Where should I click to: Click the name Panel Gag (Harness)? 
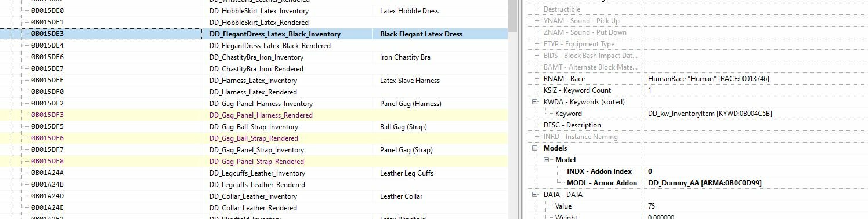410,104
